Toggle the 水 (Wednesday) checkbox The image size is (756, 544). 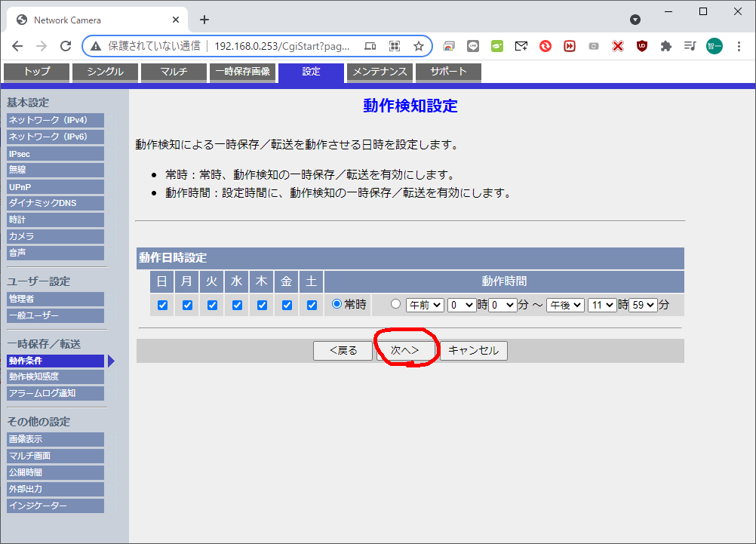click(237, 305)
